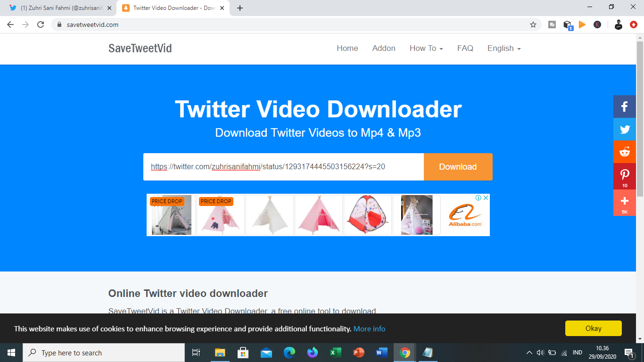This screenshot has height=362, width=644.
Task: Go back to previous page
Action: tap(10, 25)
